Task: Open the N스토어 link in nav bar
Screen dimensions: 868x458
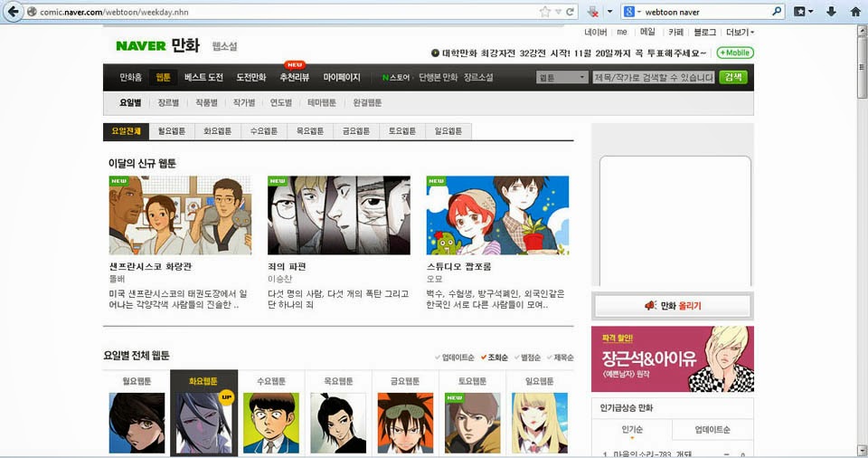Action: [x=396, y=78]
